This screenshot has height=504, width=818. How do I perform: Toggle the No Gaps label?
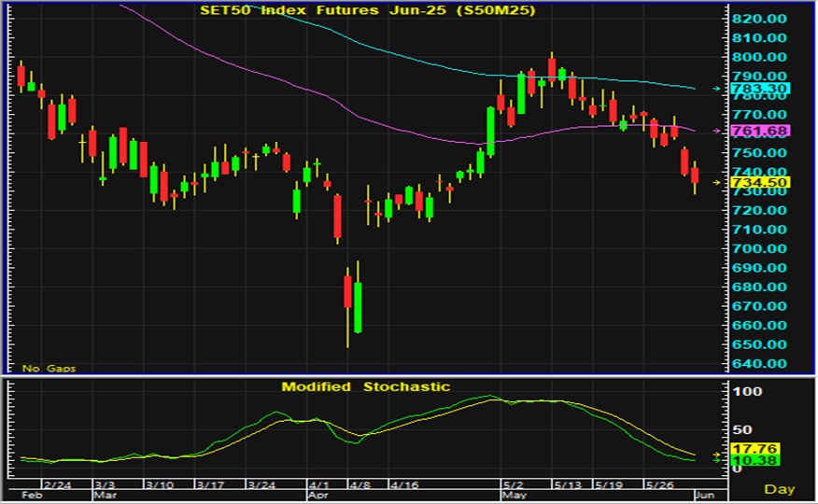point(48,369)
